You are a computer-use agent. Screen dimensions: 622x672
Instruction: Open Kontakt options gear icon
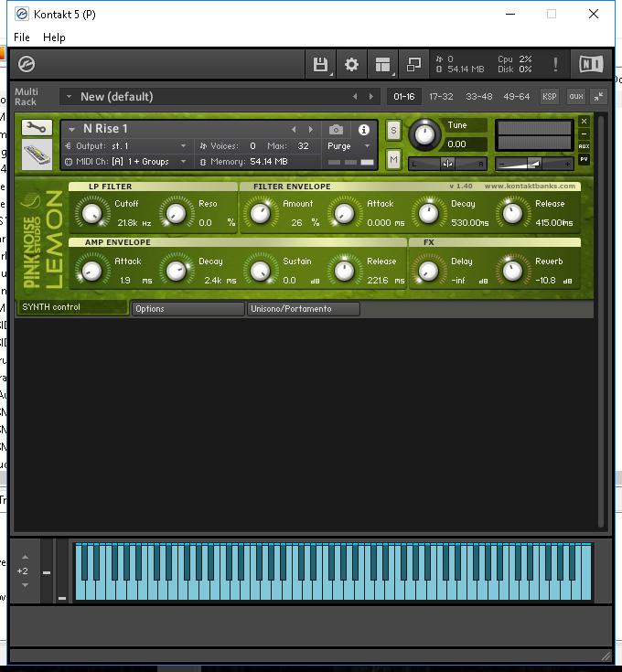click(x=351, y=64)
